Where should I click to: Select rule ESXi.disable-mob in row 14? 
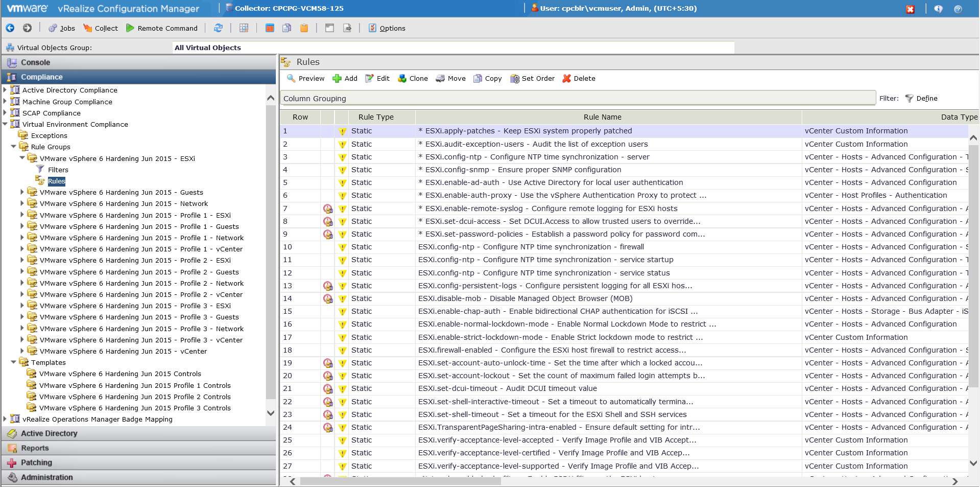[x=525, y=298]
